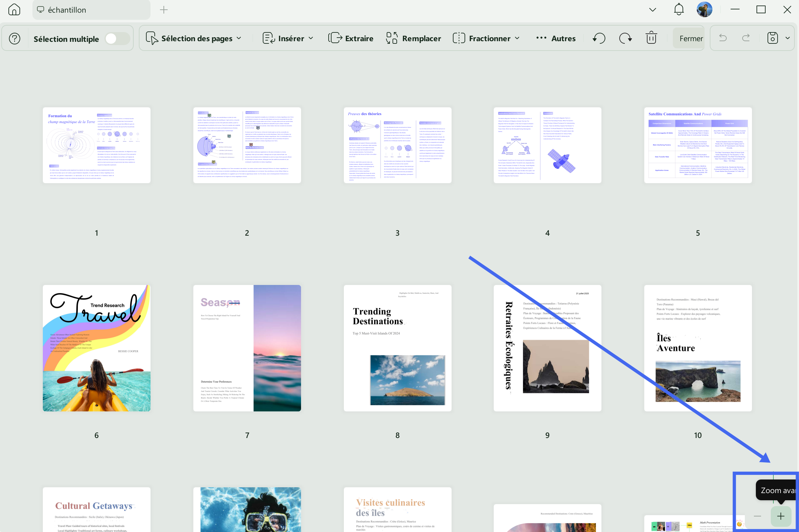Open the Sélection des pages dropdown
The height and width of the screenshot is (532, 799).
click(x=193, y=38)
